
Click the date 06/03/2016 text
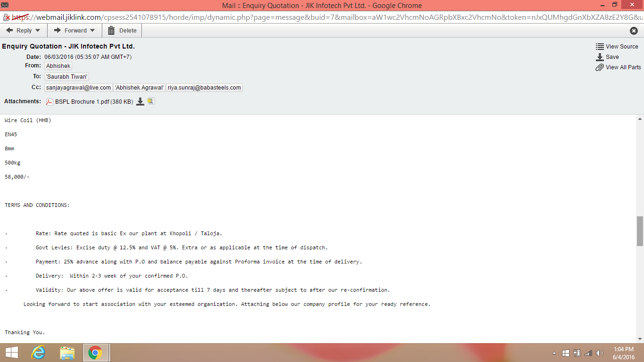(88, 57)
